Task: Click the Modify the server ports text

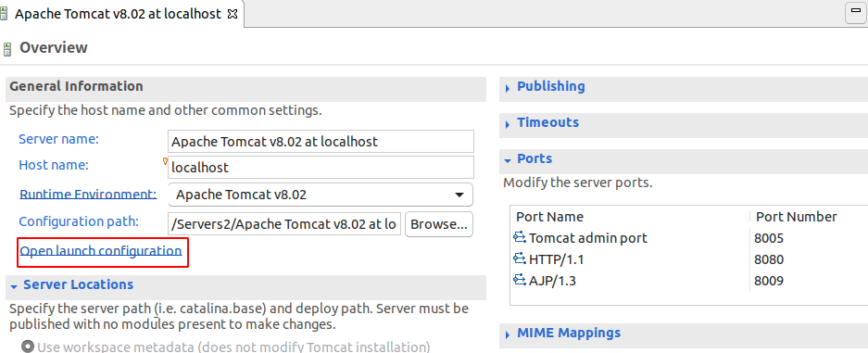Action: [x=578, y=183]
